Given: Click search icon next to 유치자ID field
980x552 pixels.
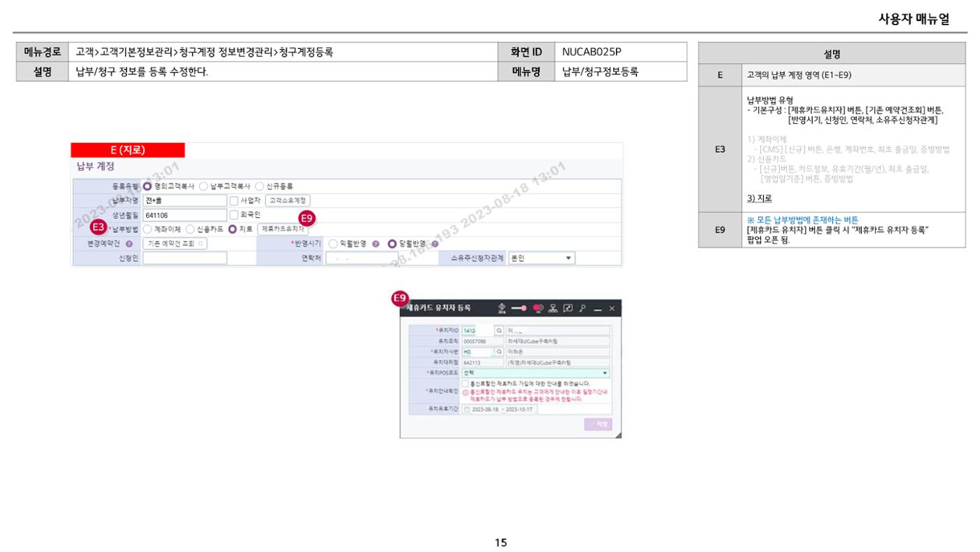Looking at the screenshot, I should [x=499, y=331].
